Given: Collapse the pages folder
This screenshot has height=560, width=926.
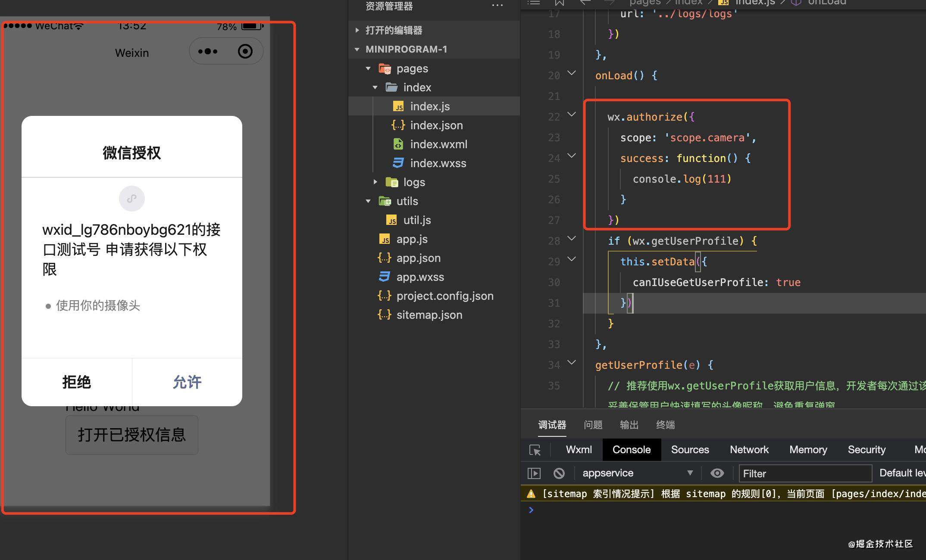Looking at the screenshot, I should click(x=368, y=68).
